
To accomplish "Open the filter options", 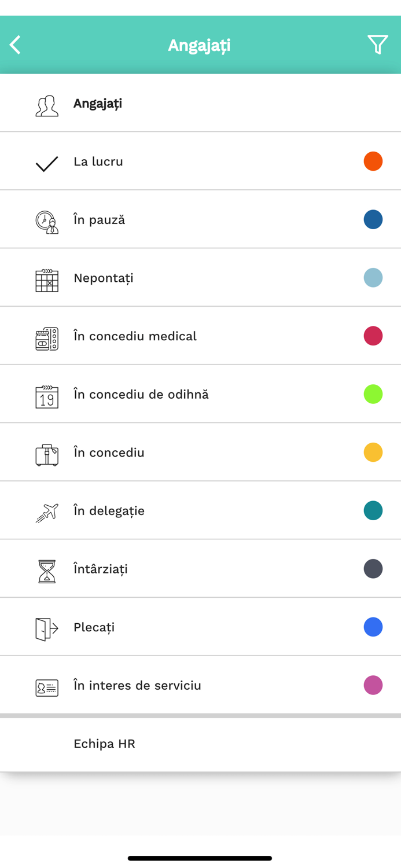I will pos(377,44).
